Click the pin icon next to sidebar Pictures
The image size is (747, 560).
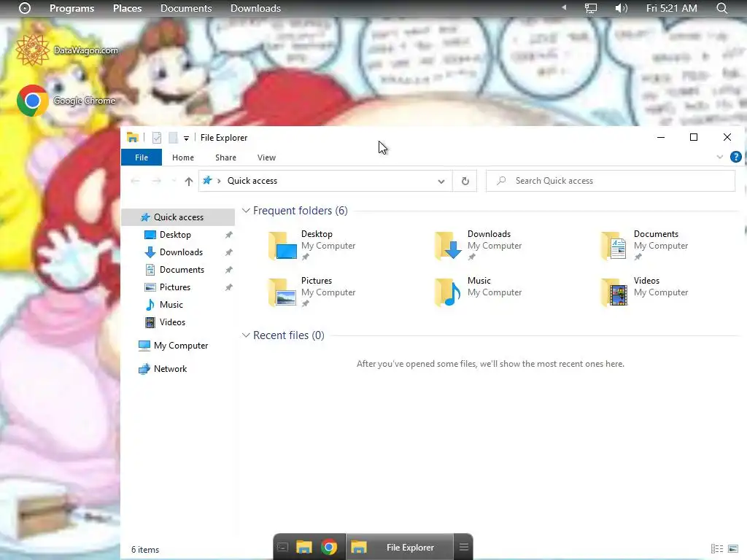click(228, 287)
